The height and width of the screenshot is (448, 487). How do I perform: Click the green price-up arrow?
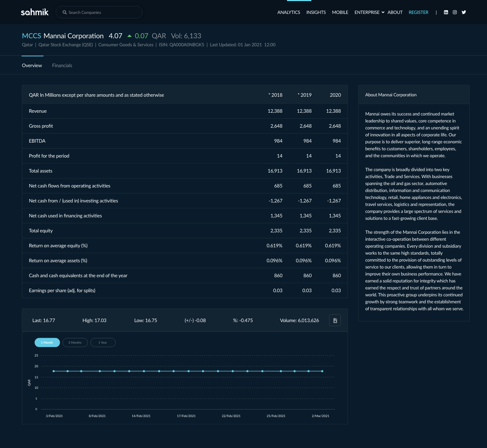tap(129, 36)
